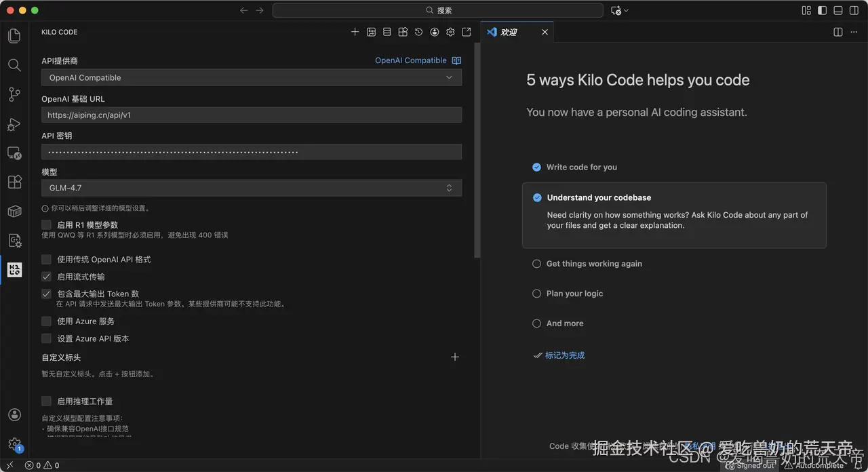
Task: Open Kilo Code profile icon
Action: point(435,32)
